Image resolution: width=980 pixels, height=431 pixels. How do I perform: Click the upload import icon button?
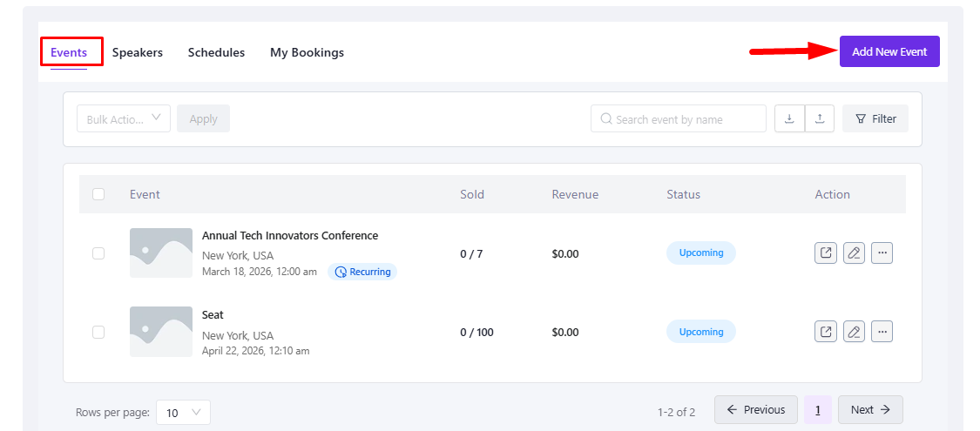pos(820,119)
